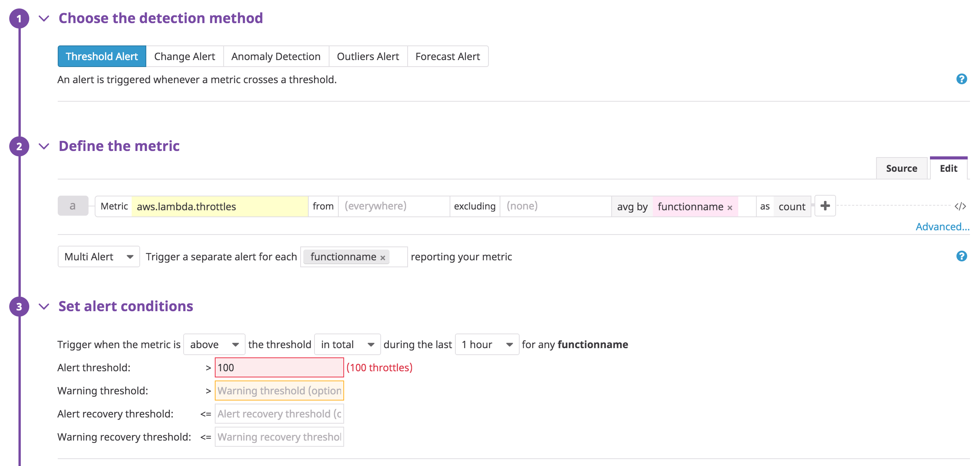Select Anomaly Detection as detection method
The width and height of the screenshot is (980, 466).
pyautogui.click(x=276, y=56)
